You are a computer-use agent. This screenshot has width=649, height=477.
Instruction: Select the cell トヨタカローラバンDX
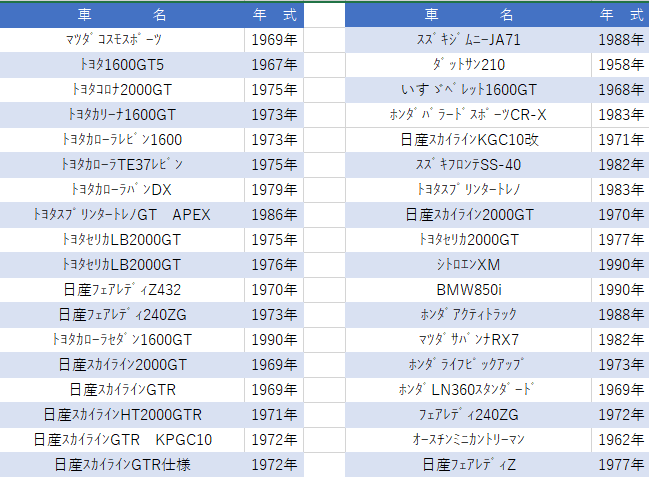pyautogui.click(x=122, y=190)
